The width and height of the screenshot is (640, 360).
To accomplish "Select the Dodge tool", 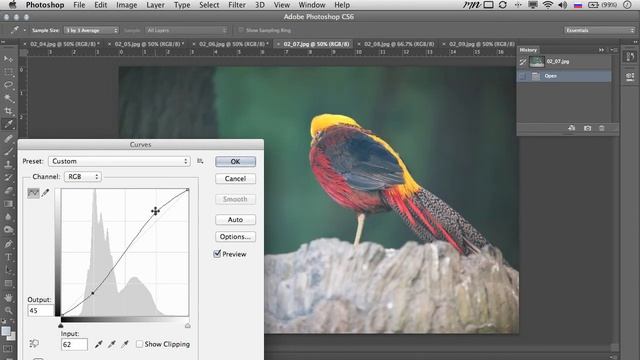I will tap(8, 230).
